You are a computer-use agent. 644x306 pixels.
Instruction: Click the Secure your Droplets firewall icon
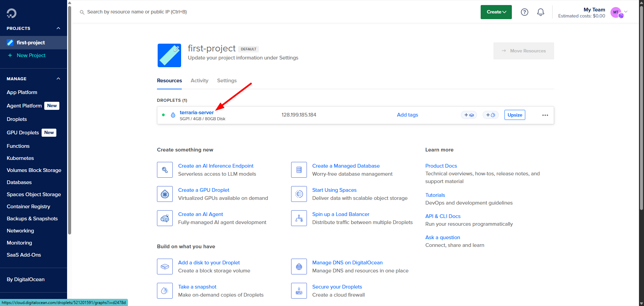coord(299,291)
